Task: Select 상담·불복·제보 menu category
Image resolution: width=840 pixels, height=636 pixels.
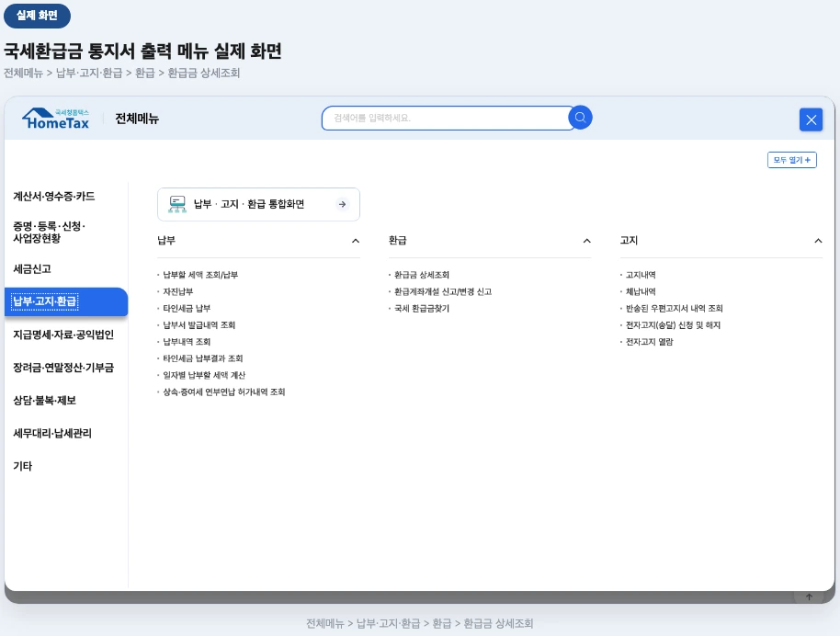Action: point(44,400)
